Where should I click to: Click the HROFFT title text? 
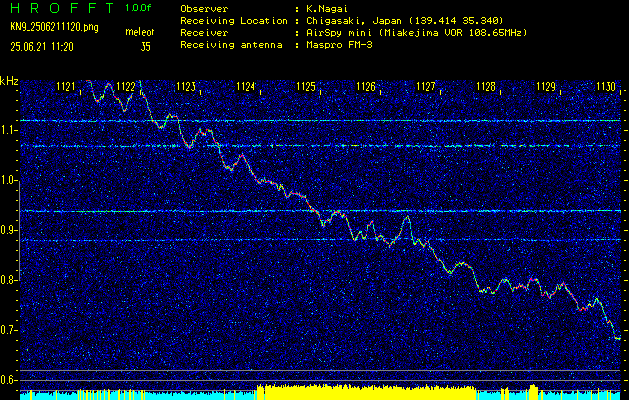tap(63, 8)
